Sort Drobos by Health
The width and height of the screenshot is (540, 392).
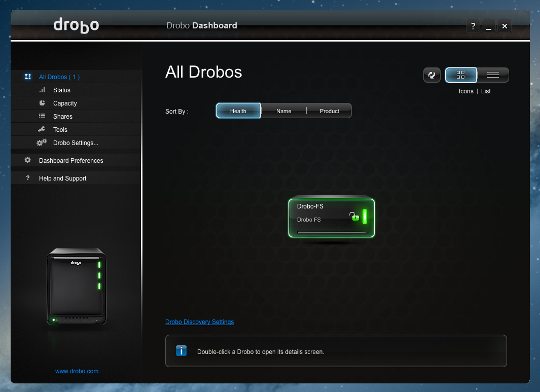(238, 111)
